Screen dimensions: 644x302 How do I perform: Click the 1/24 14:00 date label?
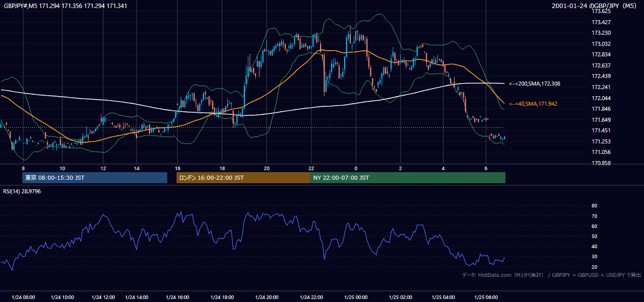[137, 297]
